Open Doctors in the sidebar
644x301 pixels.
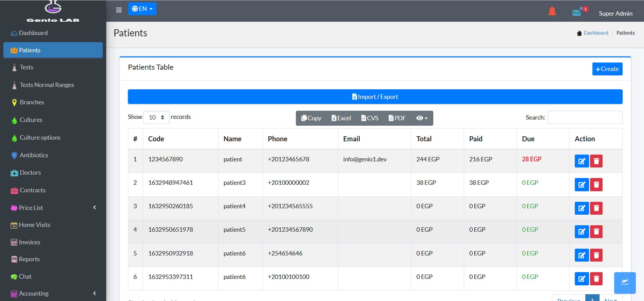30,173
